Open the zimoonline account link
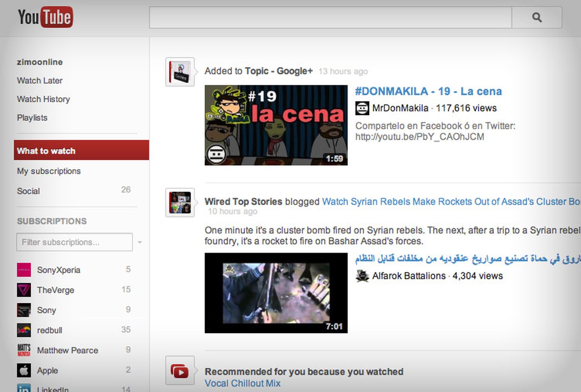This screenshot has height=392, width=581. coord(40,62)
